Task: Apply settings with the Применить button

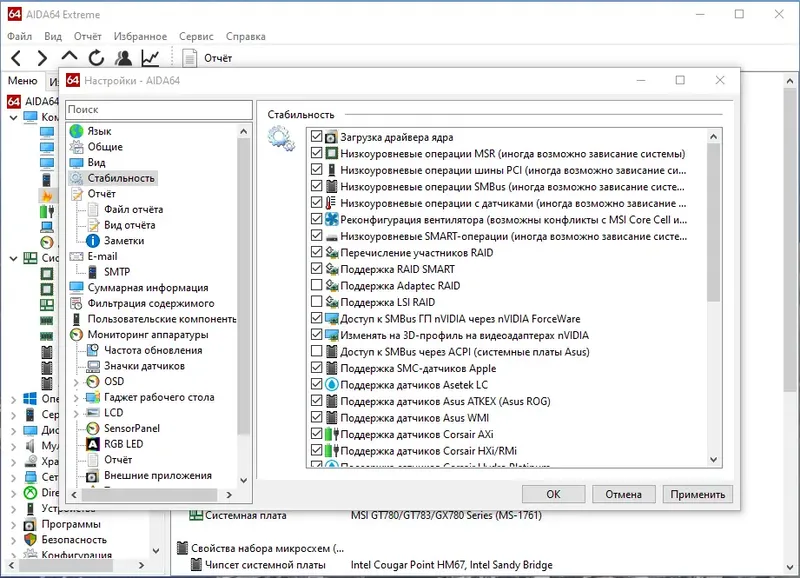Action: [x=697, y=493]
